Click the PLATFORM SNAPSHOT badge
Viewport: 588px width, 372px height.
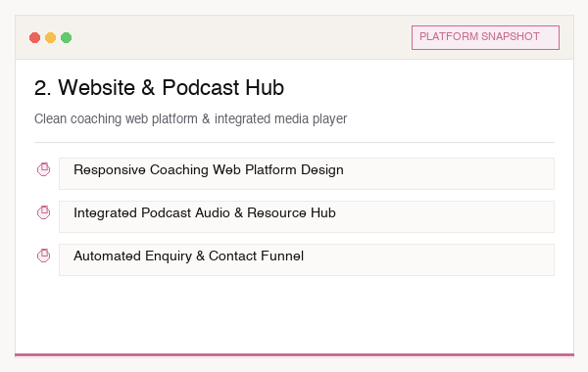[x=485, y=37]
